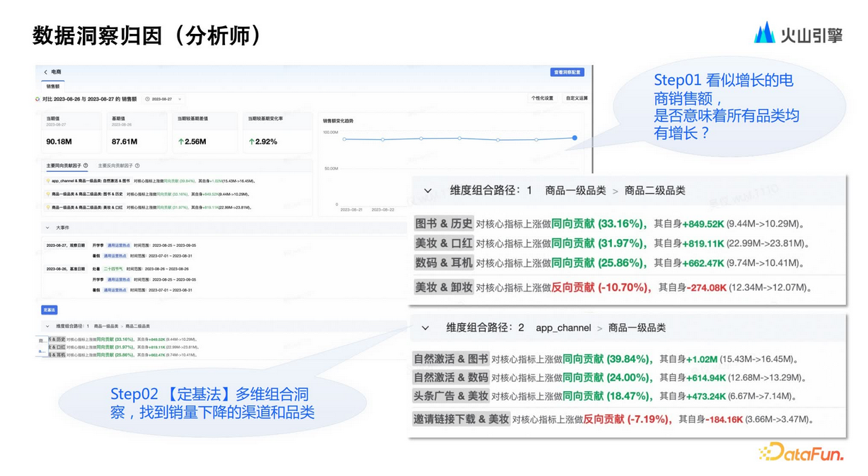The height and width of the screenshot is (476, 868).
Task: Collapse enlarged 维度组合路径: 1 商品一级品类 panel
Action: coord(427,191)
